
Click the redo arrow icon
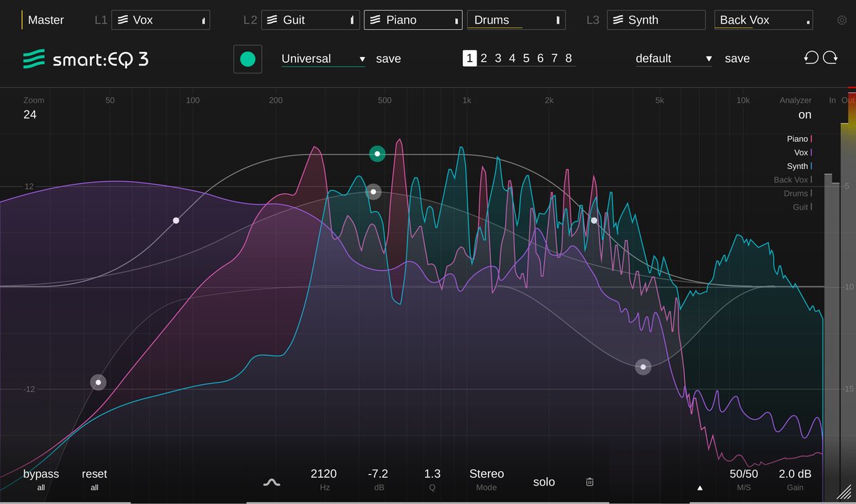point(830,58)
